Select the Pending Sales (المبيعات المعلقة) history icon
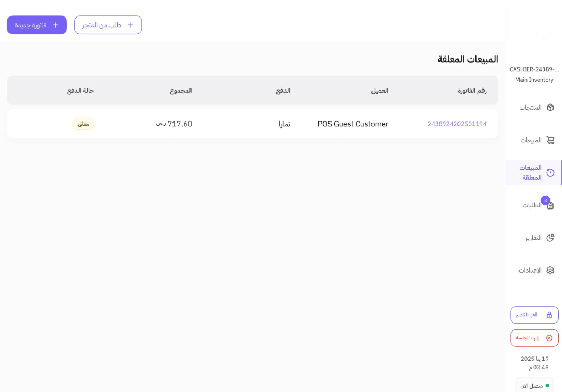The width and height of the screenshot is (562, 392). [x=550, y=172]
